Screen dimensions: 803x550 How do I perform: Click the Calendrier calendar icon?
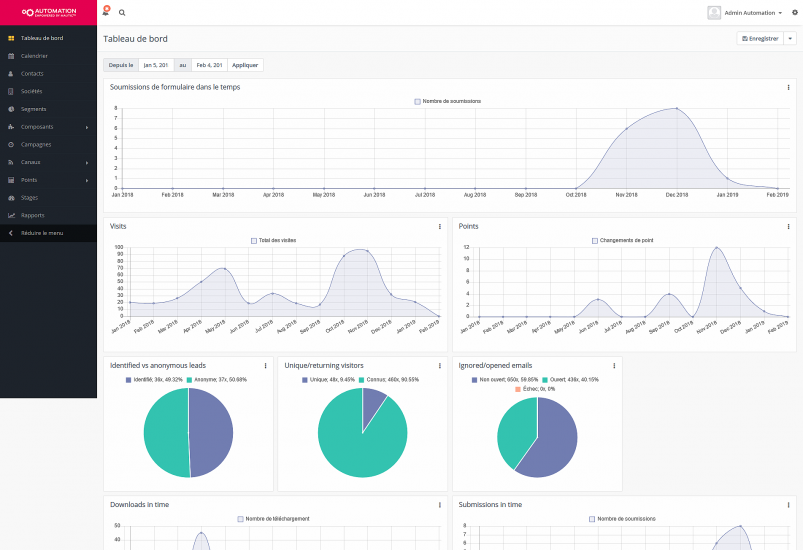11,56
